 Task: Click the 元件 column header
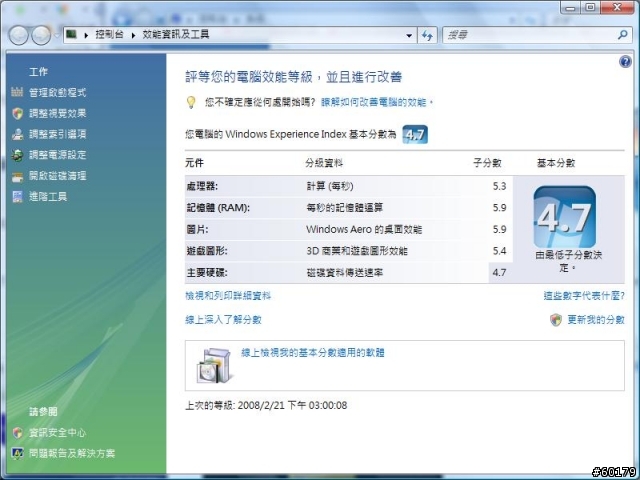pos(194,163)
